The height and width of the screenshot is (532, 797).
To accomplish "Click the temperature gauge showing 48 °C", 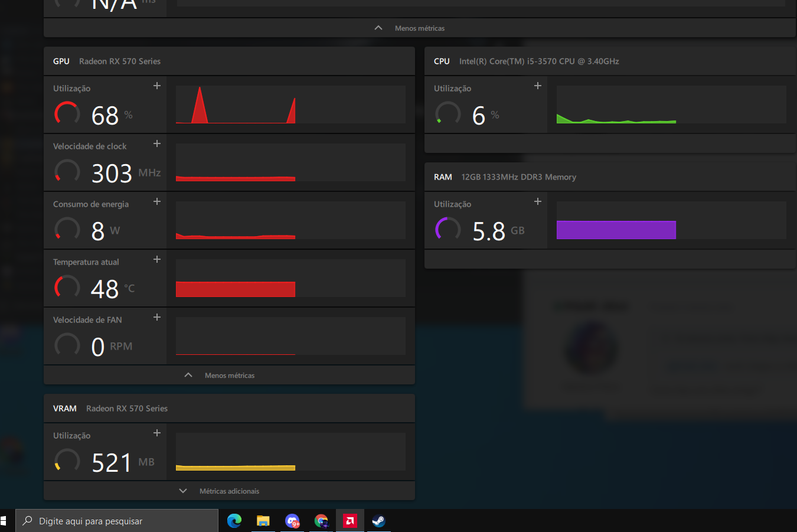I will coord(67,287).
